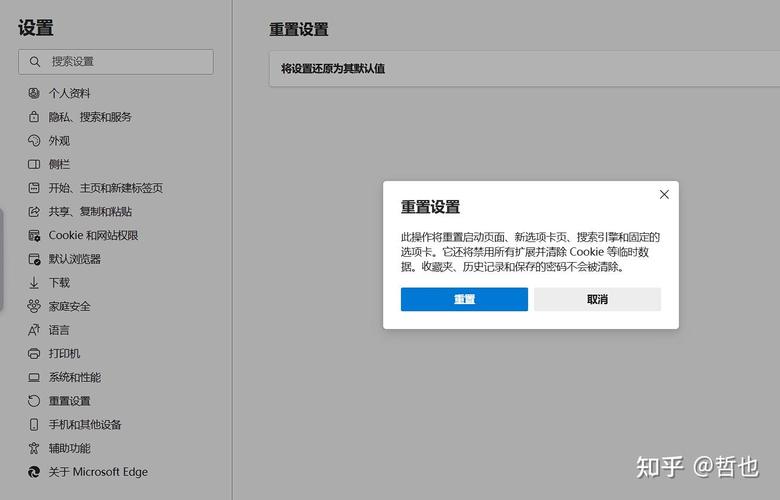The height and width of the screenshot is (500, 780).
Task: Click the download arrow icon for 下载
Action: click(34, 283)
